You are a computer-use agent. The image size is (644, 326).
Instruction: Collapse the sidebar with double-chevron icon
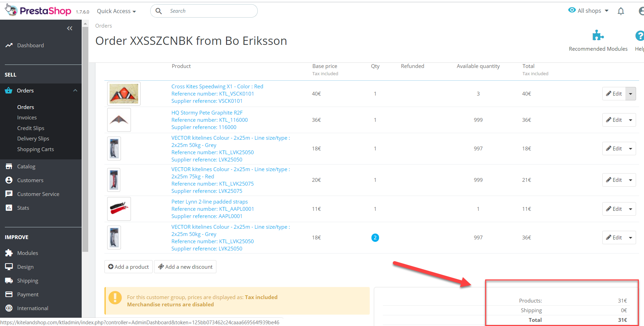point(70,28)
